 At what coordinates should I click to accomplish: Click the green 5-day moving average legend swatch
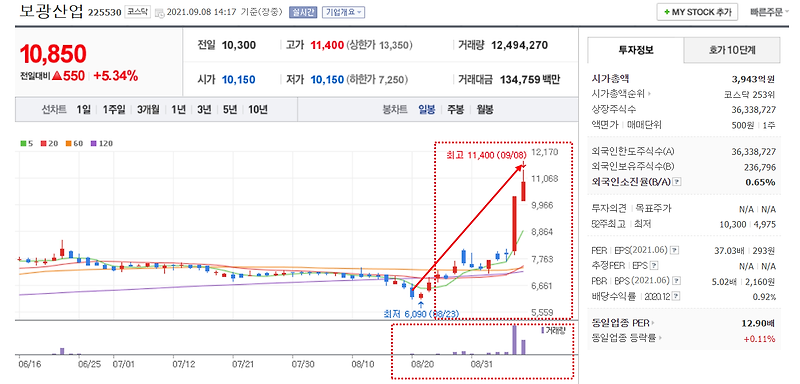pyautogui.click(x=22, y=144)
